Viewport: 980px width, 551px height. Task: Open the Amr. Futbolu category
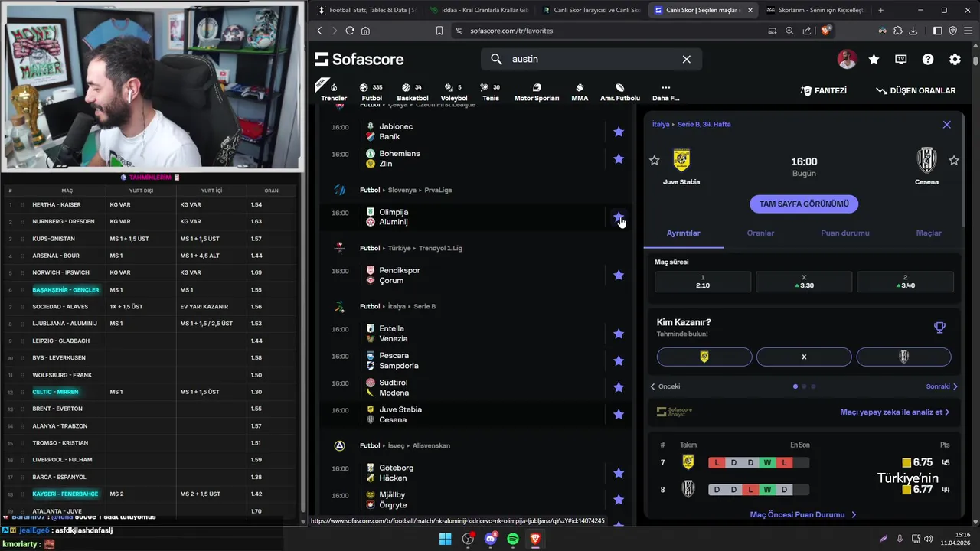pos(619,92)
